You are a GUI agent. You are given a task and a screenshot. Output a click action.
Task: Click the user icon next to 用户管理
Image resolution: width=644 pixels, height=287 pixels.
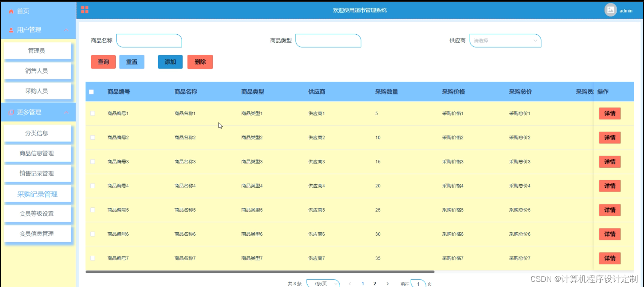point(12,30)
